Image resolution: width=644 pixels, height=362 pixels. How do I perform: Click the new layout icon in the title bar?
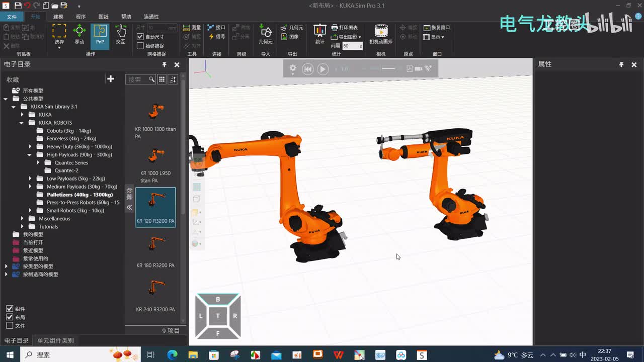[x=46, y=6]
